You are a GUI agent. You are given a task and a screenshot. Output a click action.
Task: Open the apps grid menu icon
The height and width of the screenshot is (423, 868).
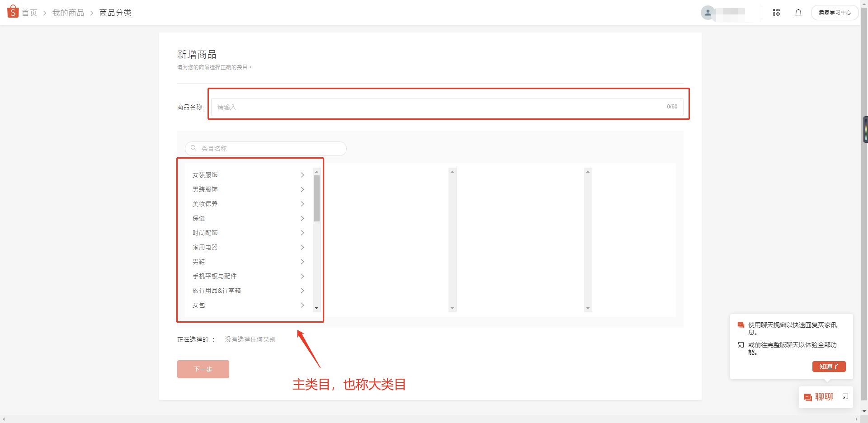pos(777,13)
